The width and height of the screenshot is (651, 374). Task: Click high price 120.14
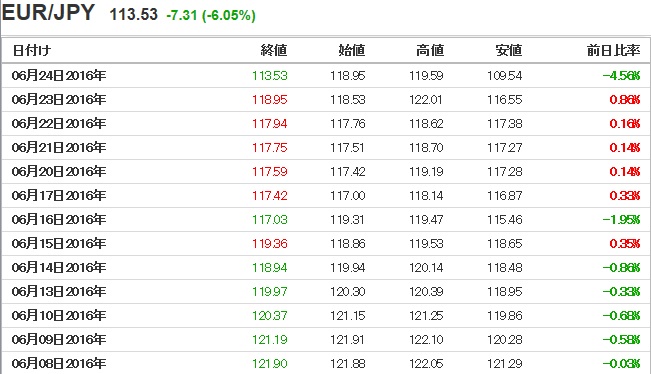426,268
